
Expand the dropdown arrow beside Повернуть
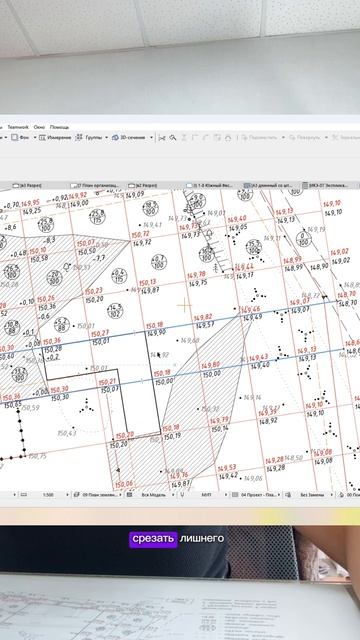click(326, 138)
